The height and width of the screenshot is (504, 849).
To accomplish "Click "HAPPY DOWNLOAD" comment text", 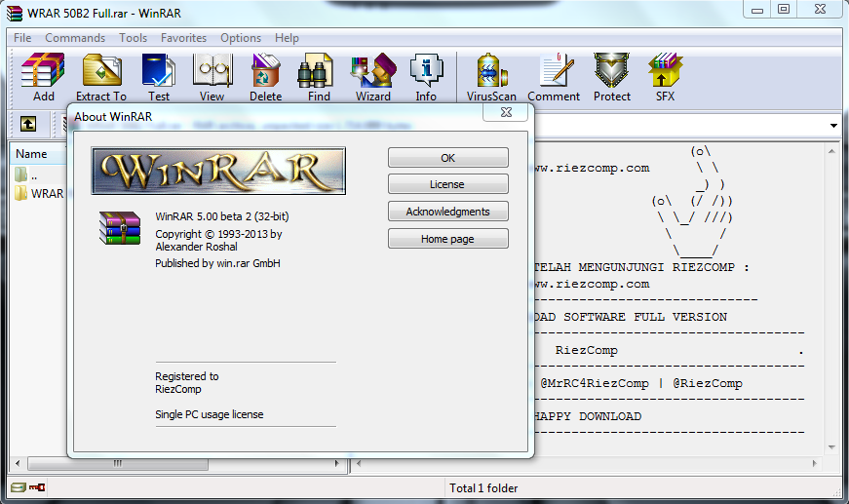I will (587, 416).
